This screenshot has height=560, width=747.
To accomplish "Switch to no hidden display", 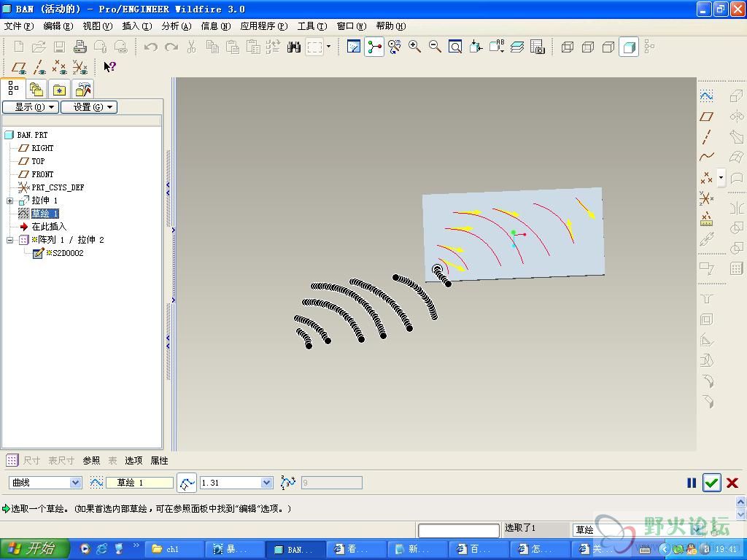I will click(x=608, y=47).
